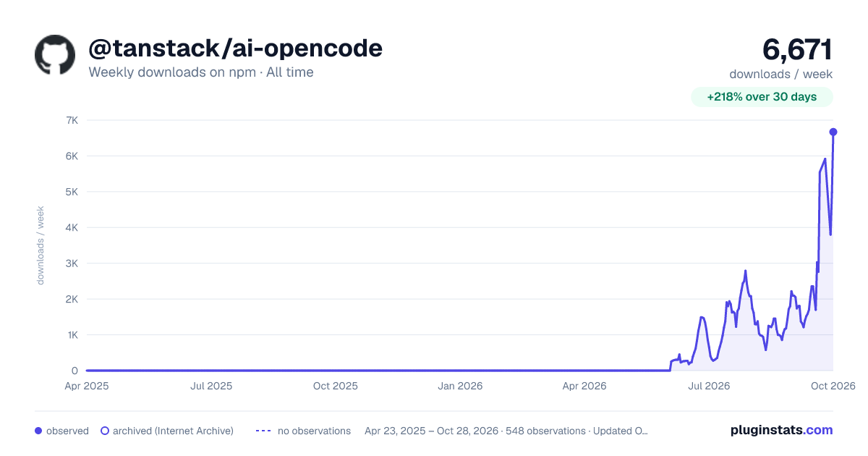
Task: Click the 'Weekly downloads on npm · All time' subtitle
Action: 201,72
